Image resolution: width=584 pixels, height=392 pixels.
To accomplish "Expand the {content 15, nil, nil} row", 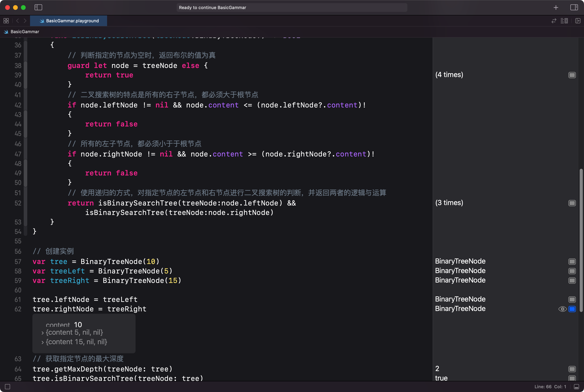I will point(42,342).
